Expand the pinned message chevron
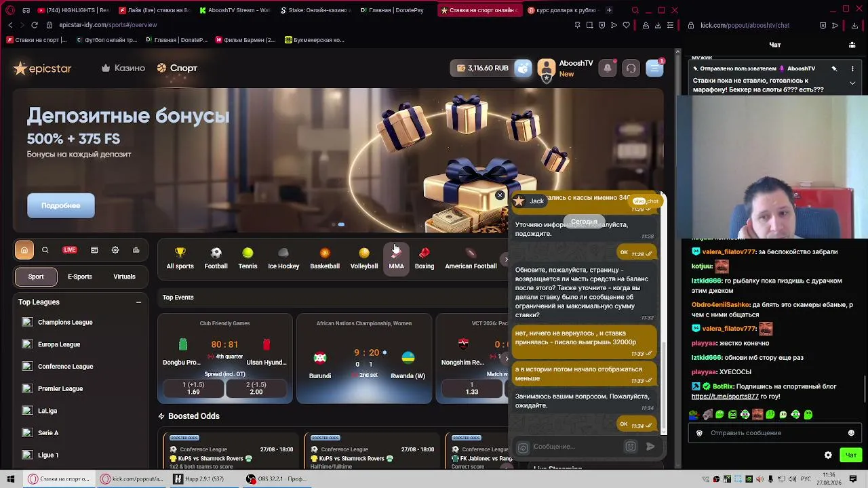 point(852,83)
